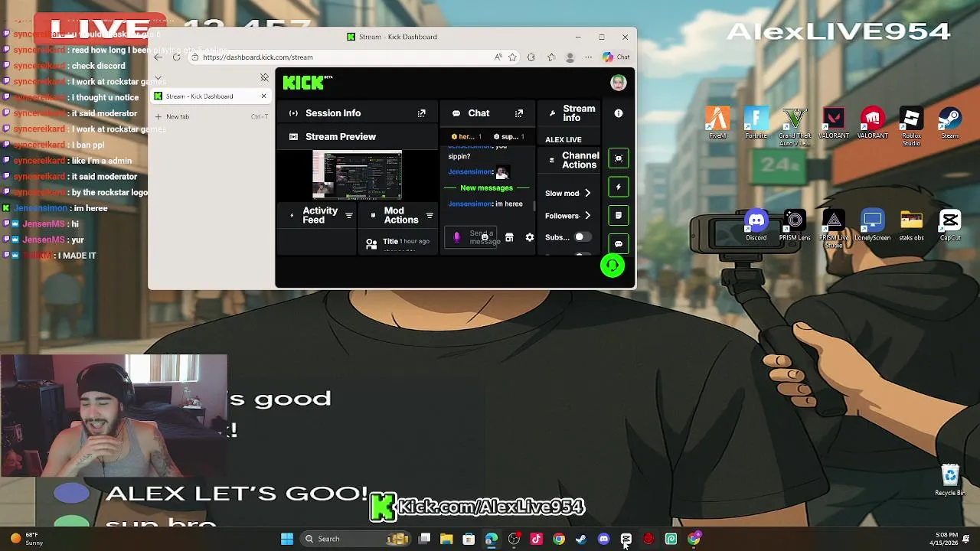Click the lightning bolt sidebar button
This screenshot has height=551, width=980.
click(x=619, y=187)
